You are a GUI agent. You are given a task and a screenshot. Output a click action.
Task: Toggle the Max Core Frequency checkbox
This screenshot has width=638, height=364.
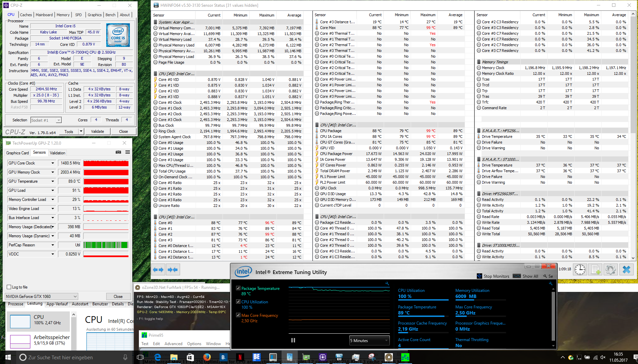(238, 315)
